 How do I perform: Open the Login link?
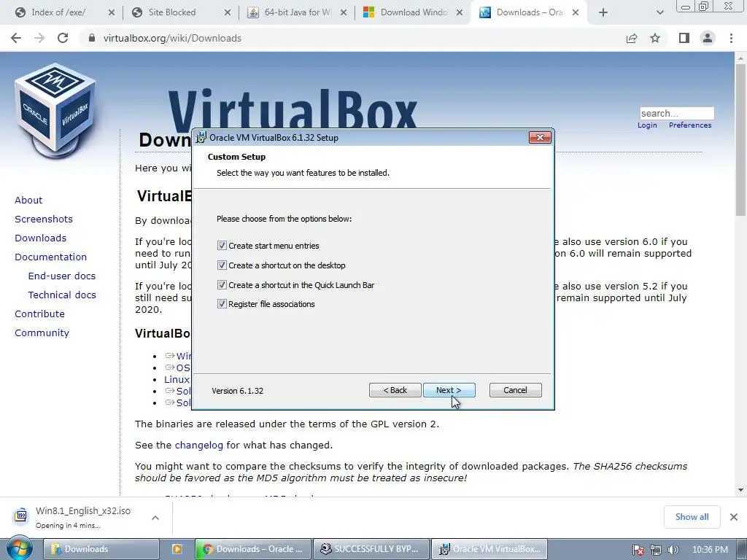[x=647, y=125]
